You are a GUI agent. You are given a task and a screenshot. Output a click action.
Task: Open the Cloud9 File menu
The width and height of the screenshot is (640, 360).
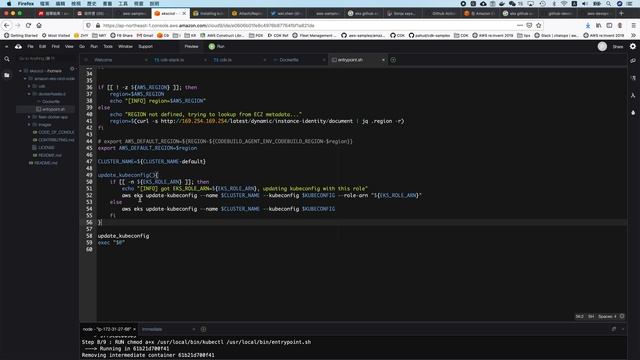(30, 47)
